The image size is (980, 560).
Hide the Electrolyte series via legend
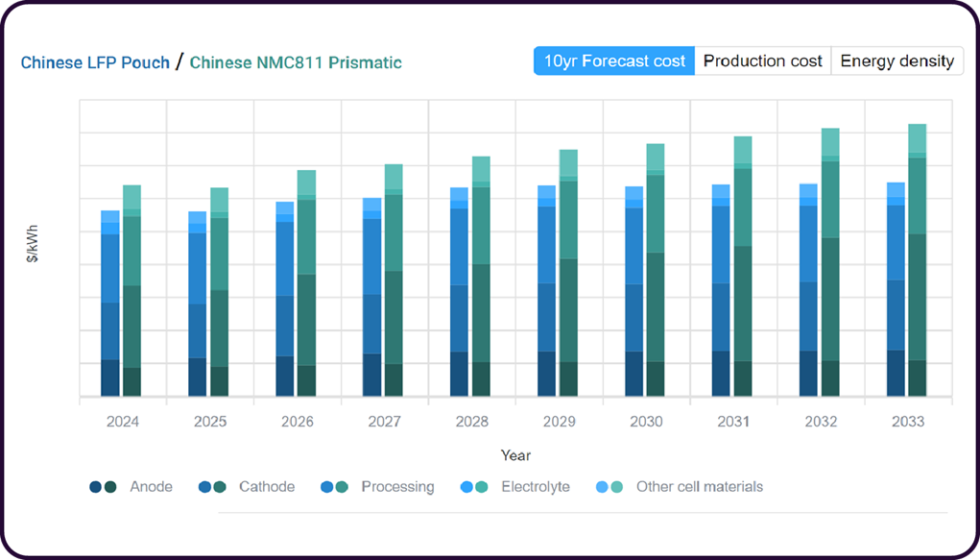536,487
